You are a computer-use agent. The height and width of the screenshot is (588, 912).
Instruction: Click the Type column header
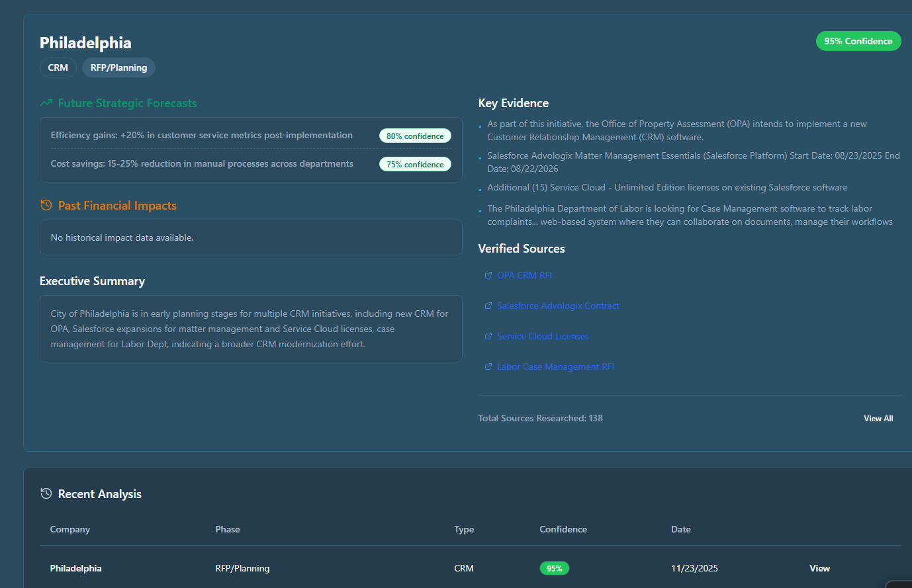[x=464, y=529]
